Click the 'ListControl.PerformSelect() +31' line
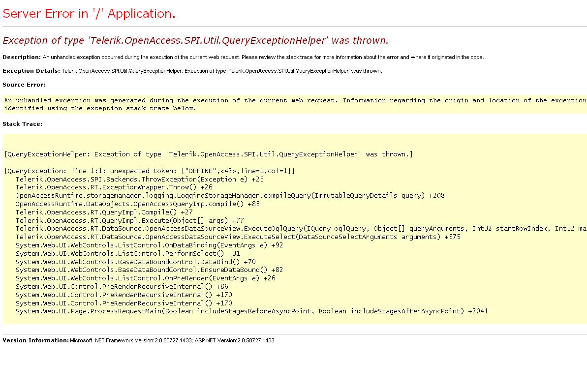The width and height of the screenshot is (587, 392). coord(127,254)
